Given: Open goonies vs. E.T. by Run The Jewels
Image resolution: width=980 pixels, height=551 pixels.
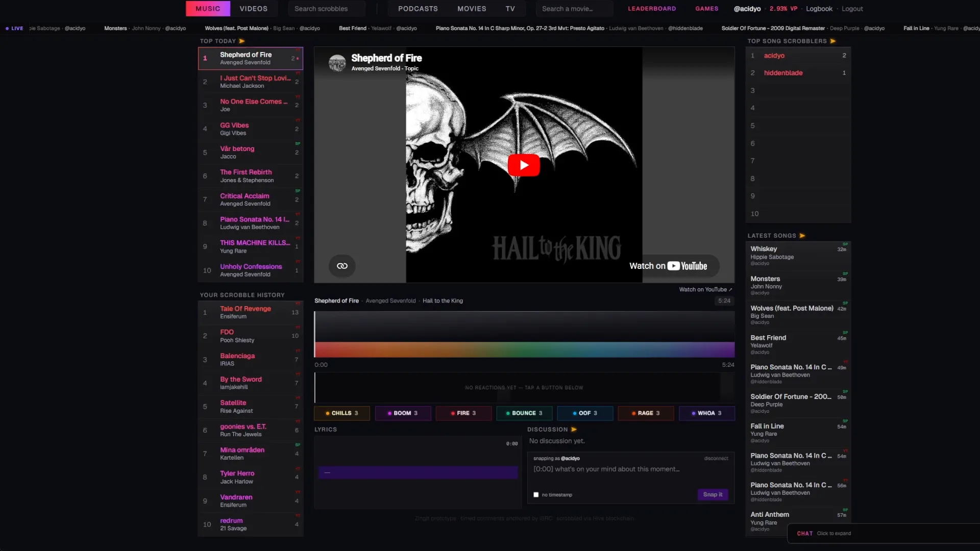Looking at the screenshot, I should 251,430.
